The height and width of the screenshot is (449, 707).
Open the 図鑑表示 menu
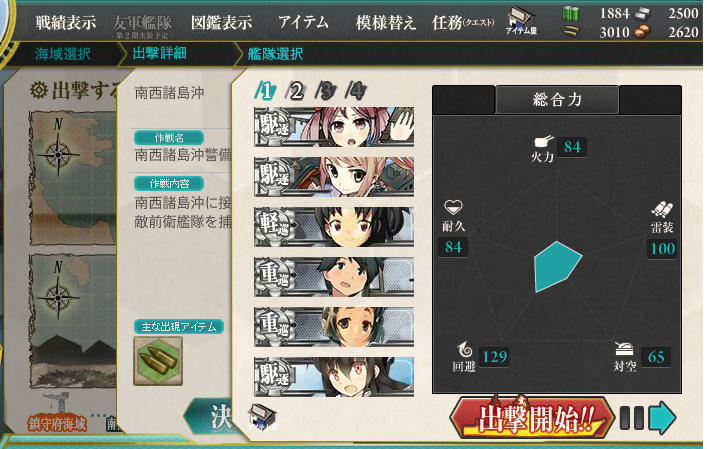tap(221, 22)
